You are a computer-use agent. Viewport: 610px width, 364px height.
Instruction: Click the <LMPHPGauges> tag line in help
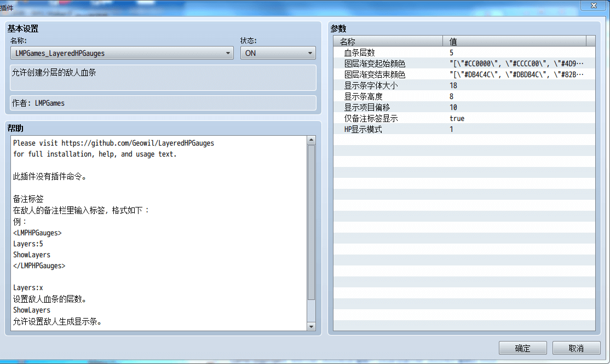(37, 233)
